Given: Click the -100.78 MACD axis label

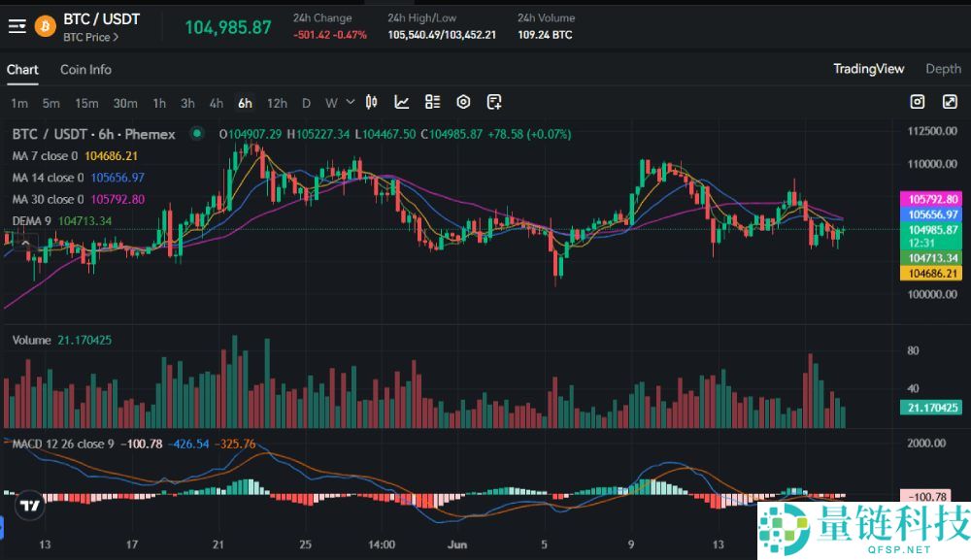Looking at the screenshot, I should pyautogui.click(x=927, y=496).
